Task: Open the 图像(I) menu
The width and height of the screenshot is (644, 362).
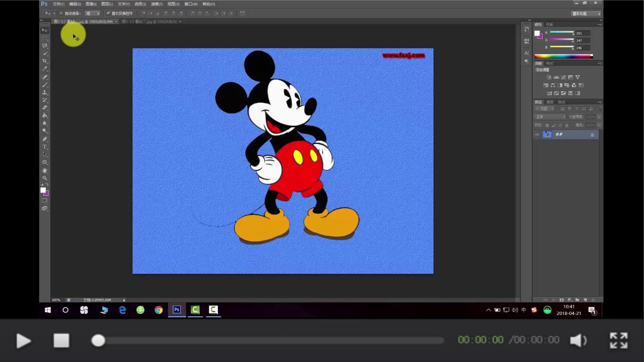Action: (91, 4)
